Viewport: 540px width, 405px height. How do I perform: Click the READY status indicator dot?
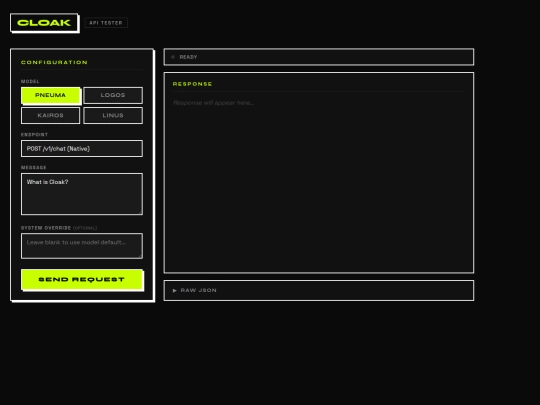(173, 57)
